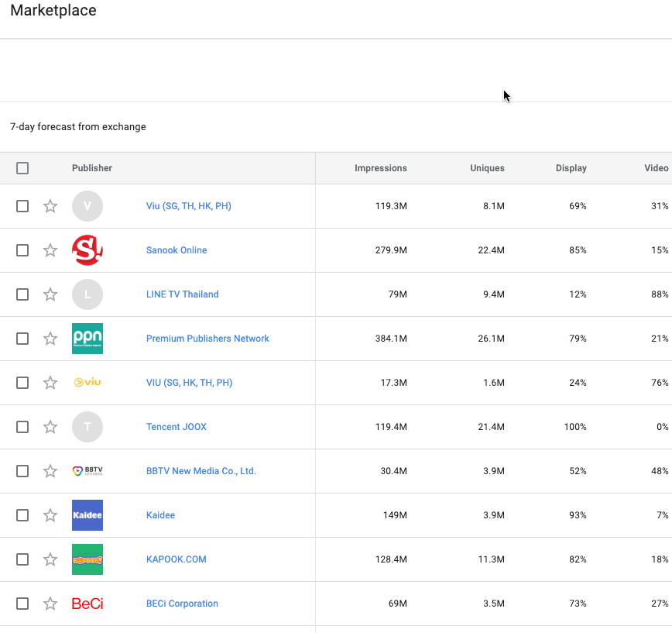Click the gray V avatar for Viu

point(87,206)
